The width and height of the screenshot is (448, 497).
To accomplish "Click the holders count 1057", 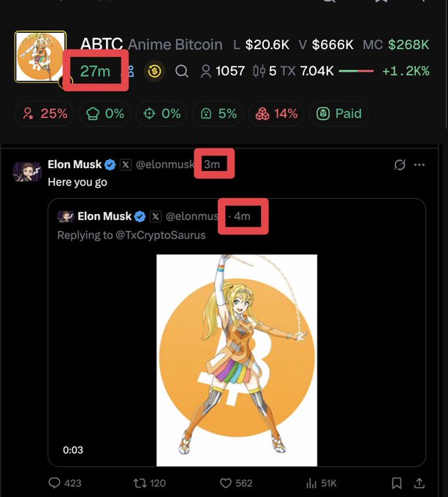I will pos(223,72).
